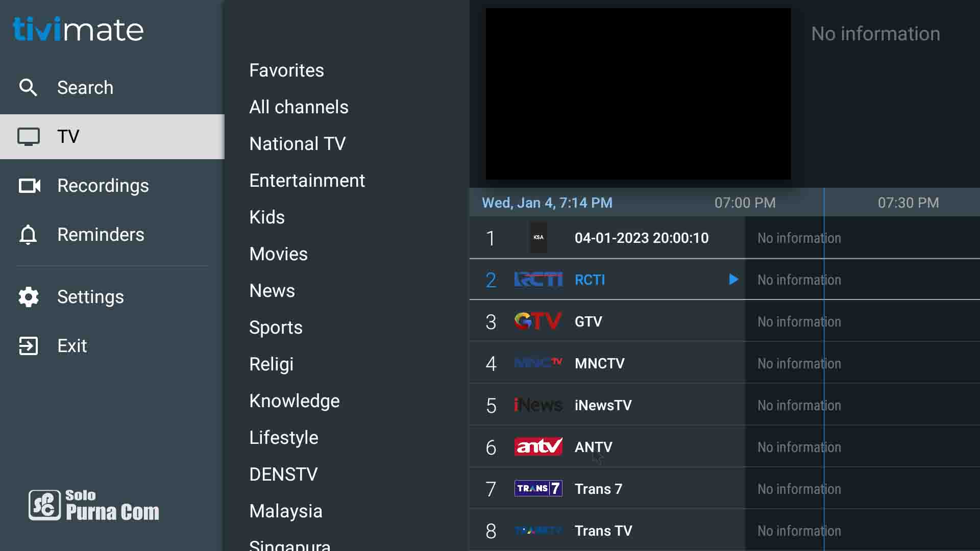Screen dimensions: 980x551
Task: Click the black video preview window
Action: (x=638, y=94)
